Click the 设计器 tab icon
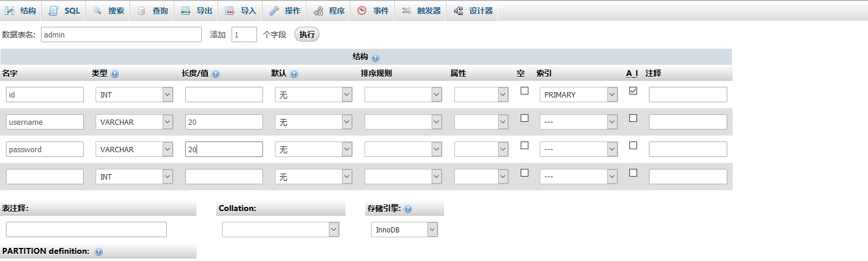The width and height of the screenshot is (868, 261). click(x=458, y=11)
